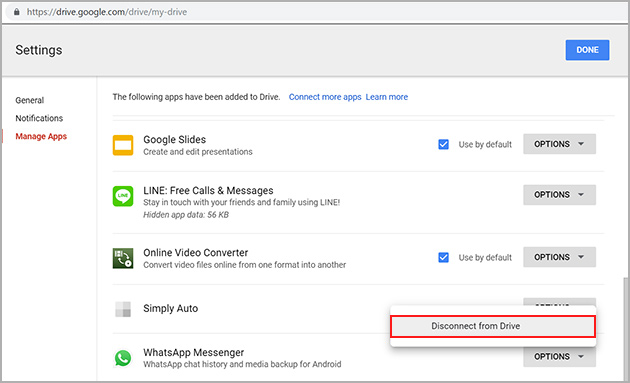The height and width of the screenshot is (383, 630).
Task: Uncheck Use by default for Online Video Converter
Action: coord(444,257)
